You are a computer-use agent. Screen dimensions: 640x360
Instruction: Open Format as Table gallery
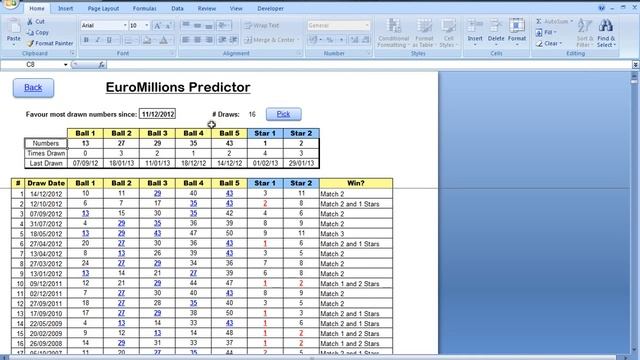click(424, 33)
